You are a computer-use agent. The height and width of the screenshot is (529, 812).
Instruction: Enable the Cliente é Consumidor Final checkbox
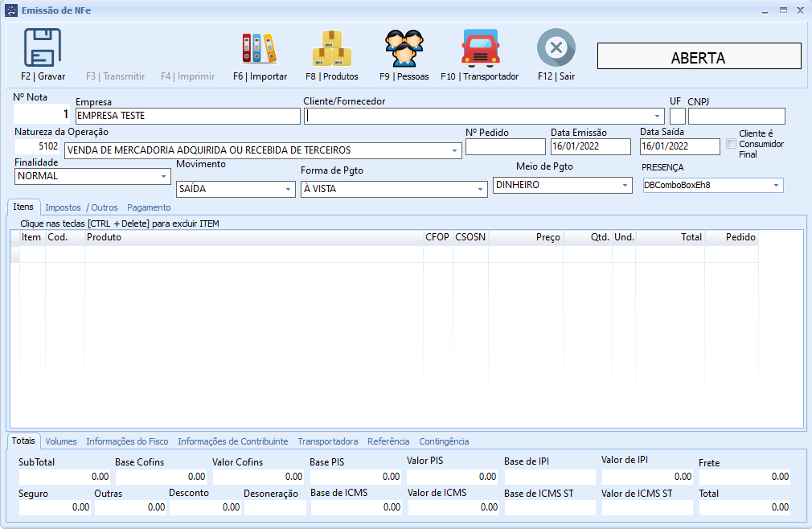point(731,144)
